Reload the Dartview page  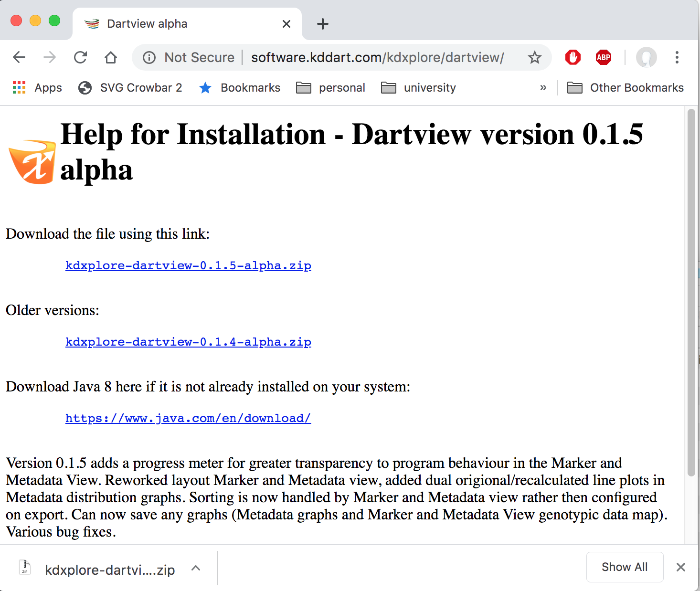(x=80, y=57)
